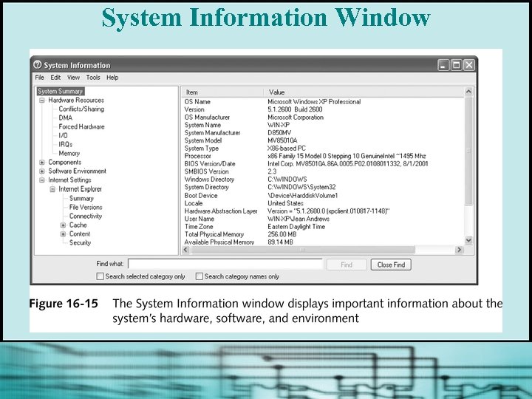Close the System Information window
Screen dimensions: 532x399
click(x=469, y=65)
